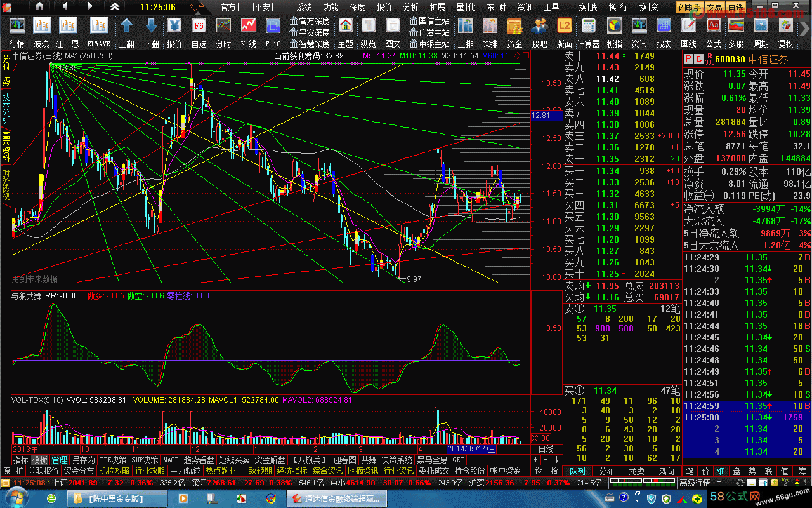Toggle the 模板 template tab
The width and height of the screenshot is (812, 508).
click(x=40, y=459)
